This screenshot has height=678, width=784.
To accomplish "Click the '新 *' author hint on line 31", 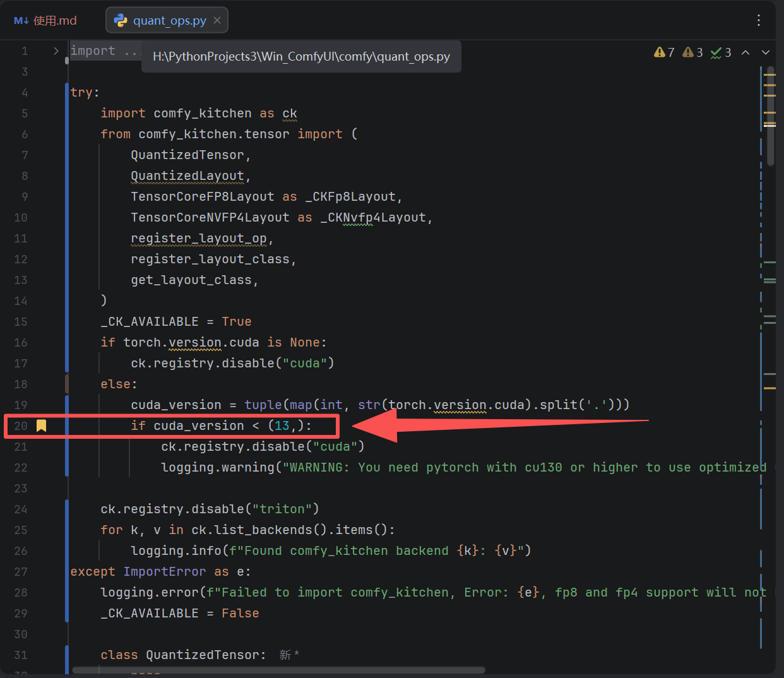I will [x=289, y=655].
